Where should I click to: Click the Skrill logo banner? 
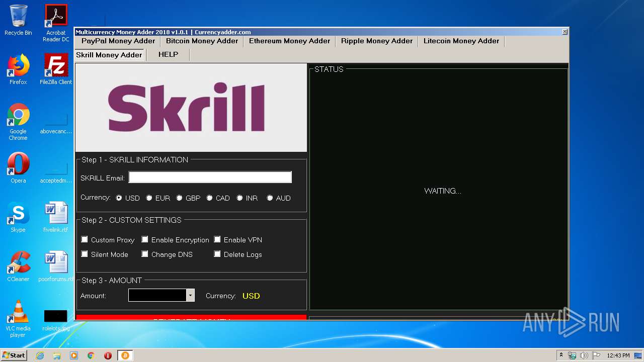[x=191, y=108]
